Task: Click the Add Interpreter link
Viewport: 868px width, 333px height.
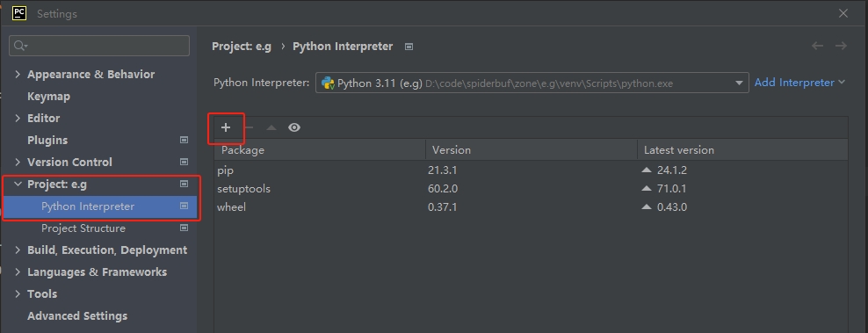Action: point(794,82)
